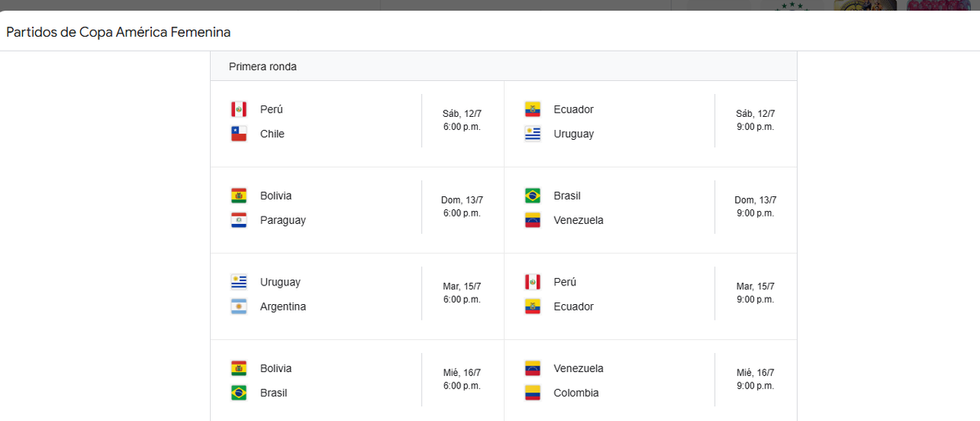Select Uruguay flag in Uruguay vs Argentina match
This screenshot has width=980, height=421.
[x=238, y=282]
